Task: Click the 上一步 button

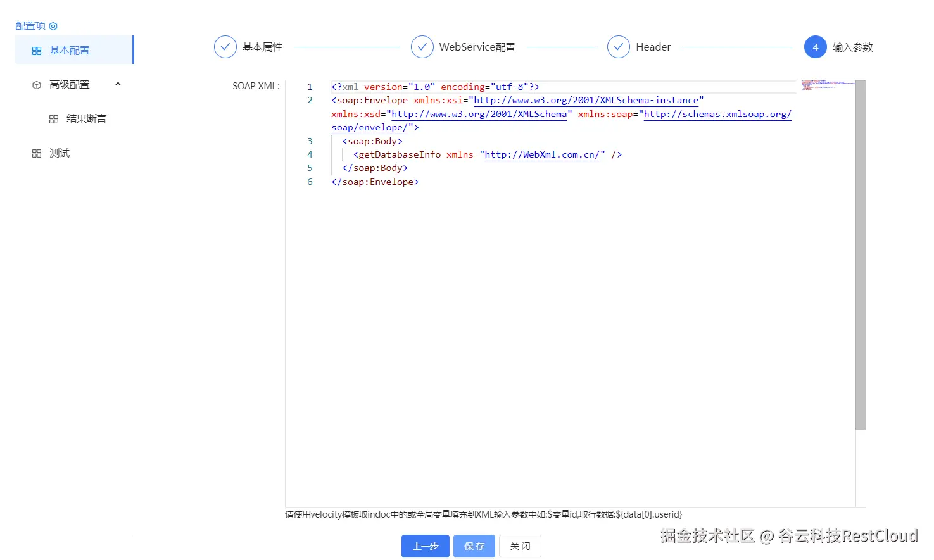Action: click(x=426, y=546)
